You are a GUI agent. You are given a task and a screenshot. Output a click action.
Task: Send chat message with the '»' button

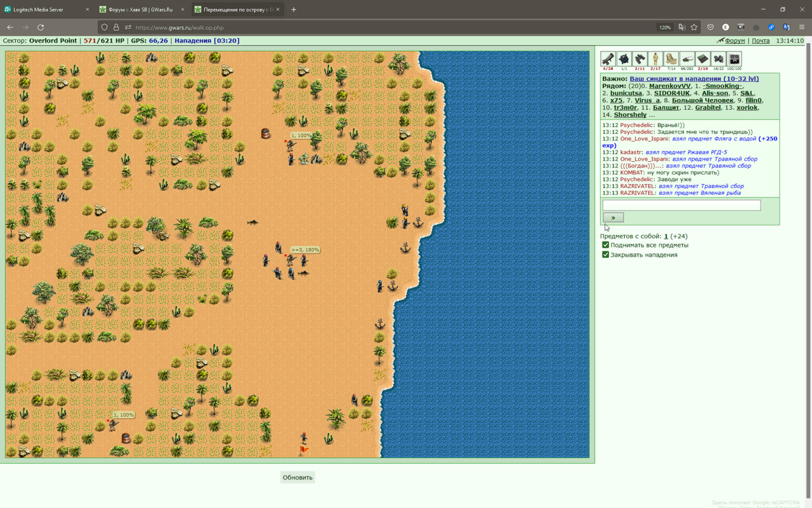coord(613,217)
